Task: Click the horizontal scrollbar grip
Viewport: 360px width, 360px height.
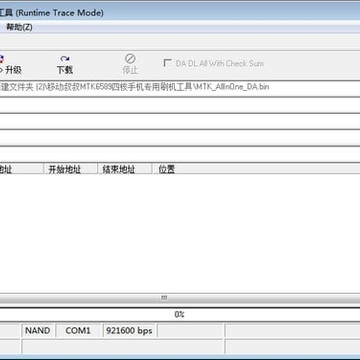Action: pos(164,298)
